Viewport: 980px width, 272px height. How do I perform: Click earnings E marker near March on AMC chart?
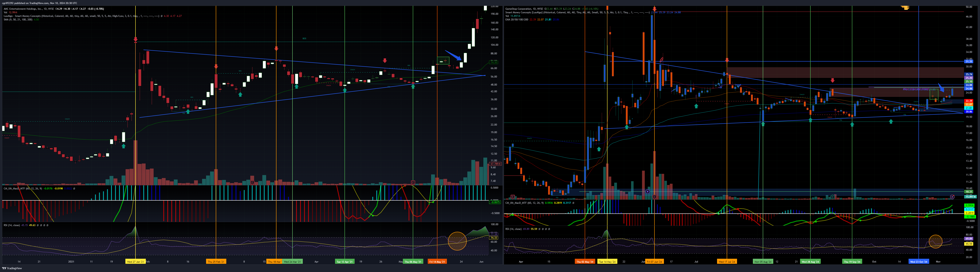point(253,183)
